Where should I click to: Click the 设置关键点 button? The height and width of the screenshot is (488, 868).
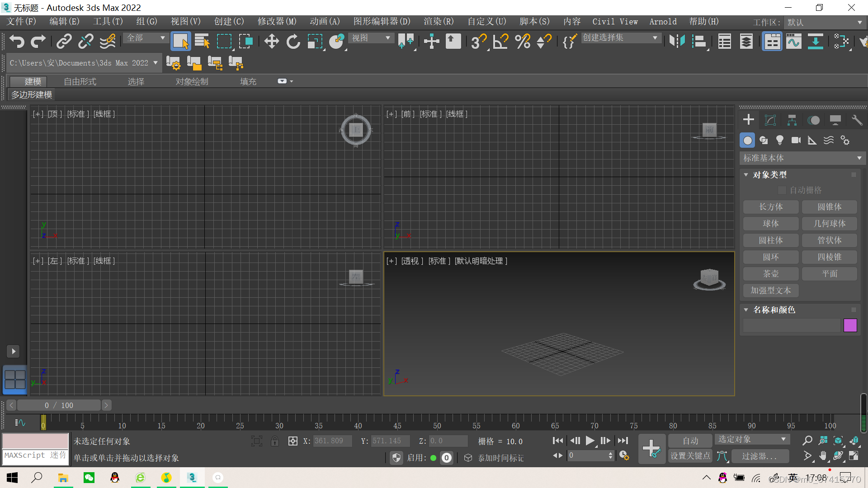click(690, 456)
